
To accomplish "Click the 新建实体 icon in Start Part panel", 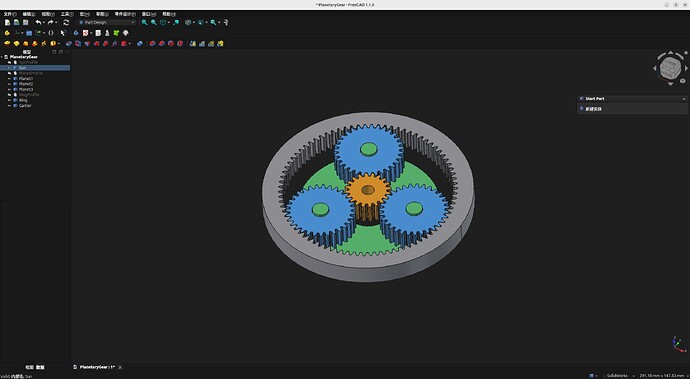I will 581,108.
